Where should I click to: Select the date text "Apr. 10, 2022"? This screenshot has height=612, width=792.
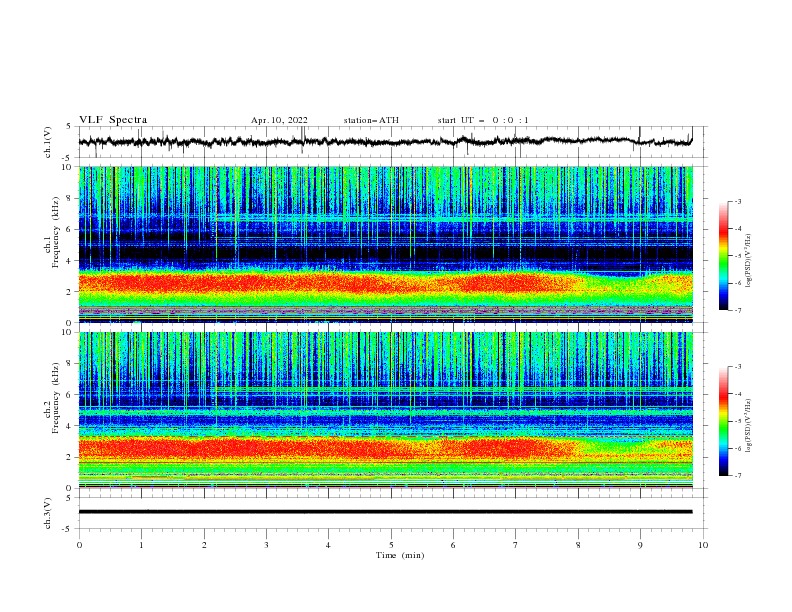pyautogui.click(x=279, y=120)
